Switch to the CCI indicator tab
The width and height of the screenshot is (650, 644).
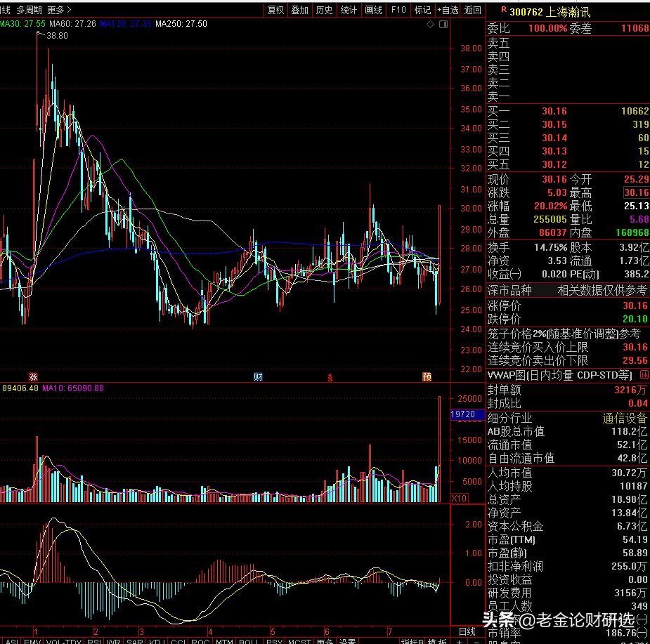tap(178, 640)
